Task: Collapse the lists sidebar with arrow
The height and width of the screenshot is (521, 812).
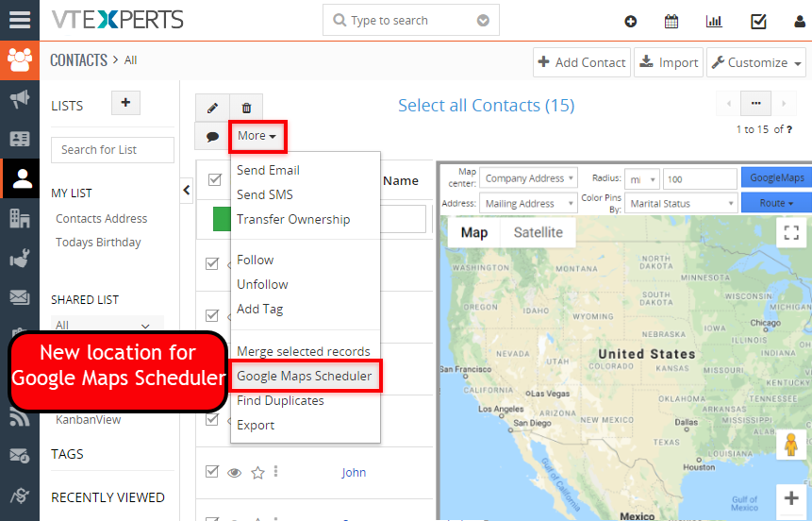Action: [187, 191]
